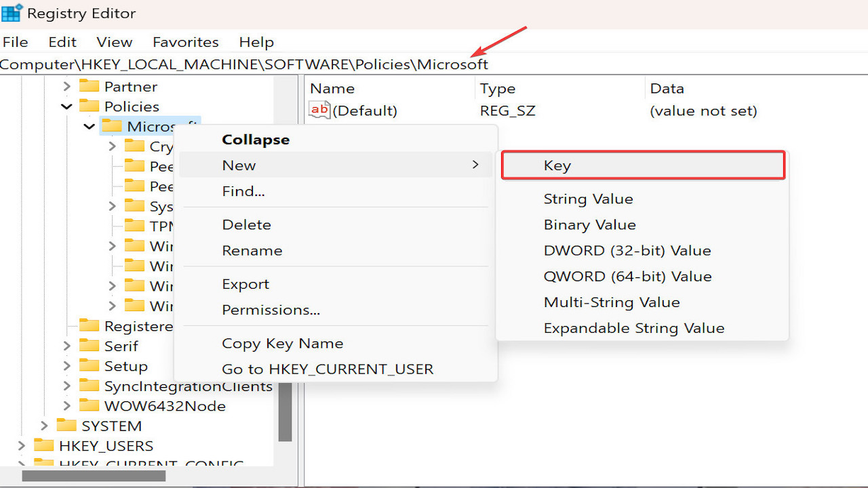Viewport: 868px width, 488px height.
Task: Open the Edit menu
Action: (x=62, y=42)
